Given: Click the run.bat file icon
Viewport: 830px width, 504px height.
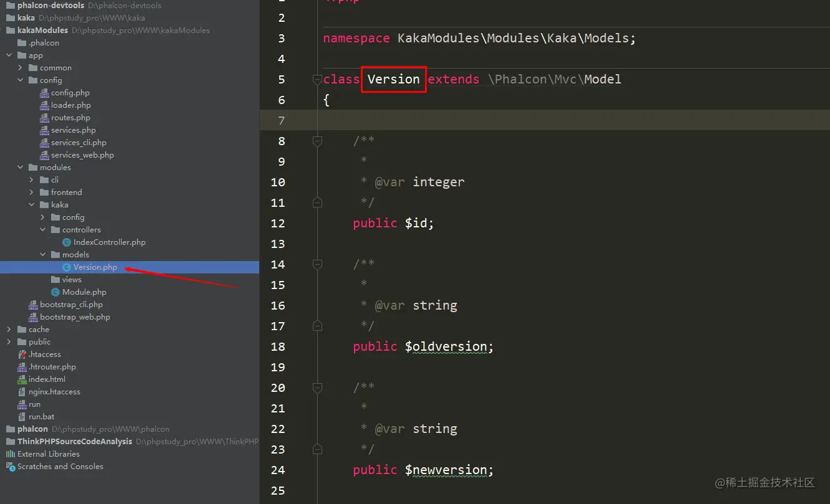Looking at the screenshot, I should [22, 417].
